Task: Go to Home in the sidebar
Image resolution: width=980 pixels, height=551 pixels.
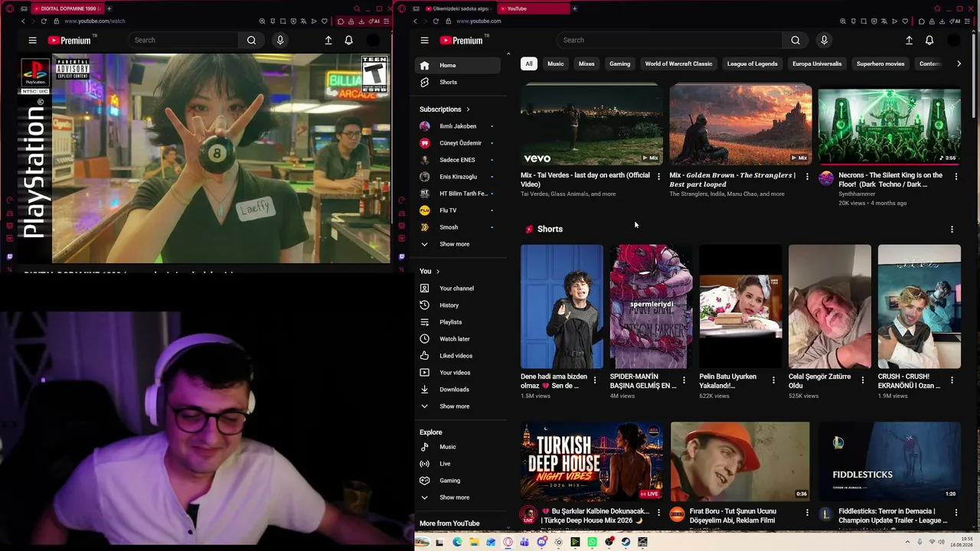Action: 458,65
